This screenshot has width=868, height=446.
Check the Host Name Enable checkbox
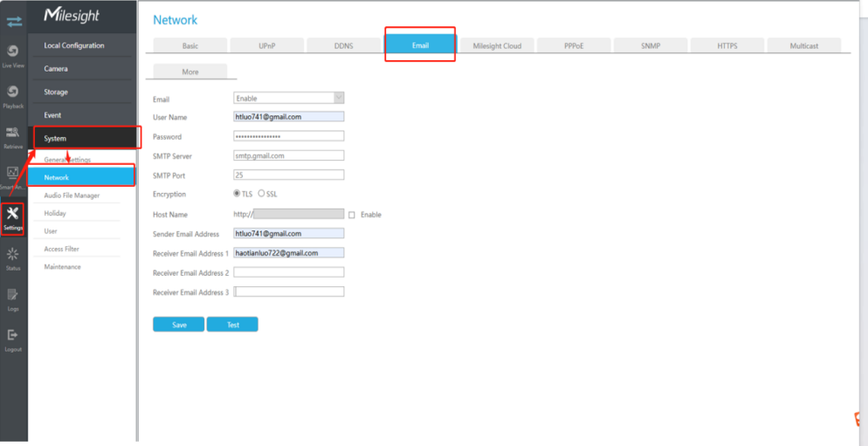tap(352, 215)
